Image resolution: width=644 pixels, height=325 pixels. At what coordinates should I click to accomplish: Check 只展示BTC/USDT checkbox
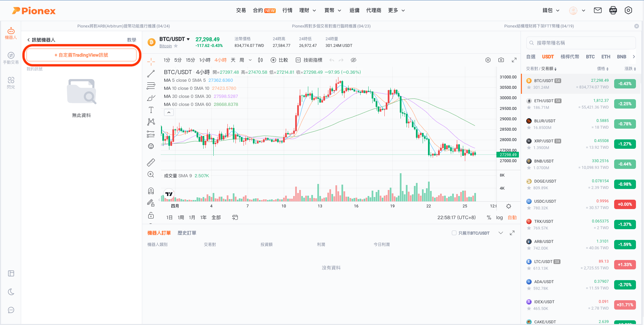pyautogui.click(x=454, y=233)
